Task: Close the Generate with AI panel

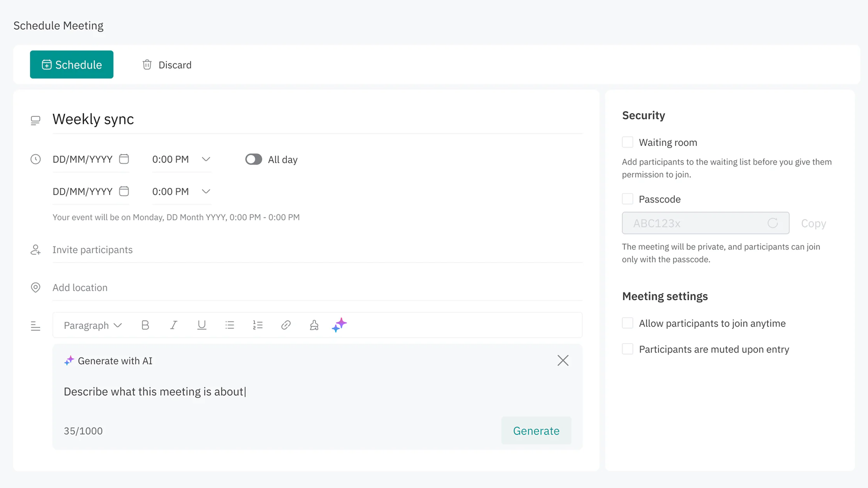Action: point(563,361)
